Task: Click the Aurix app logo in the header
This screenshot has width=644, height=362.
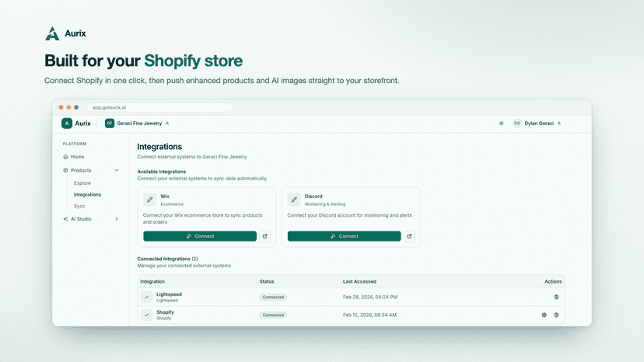Action: (76, 124)
